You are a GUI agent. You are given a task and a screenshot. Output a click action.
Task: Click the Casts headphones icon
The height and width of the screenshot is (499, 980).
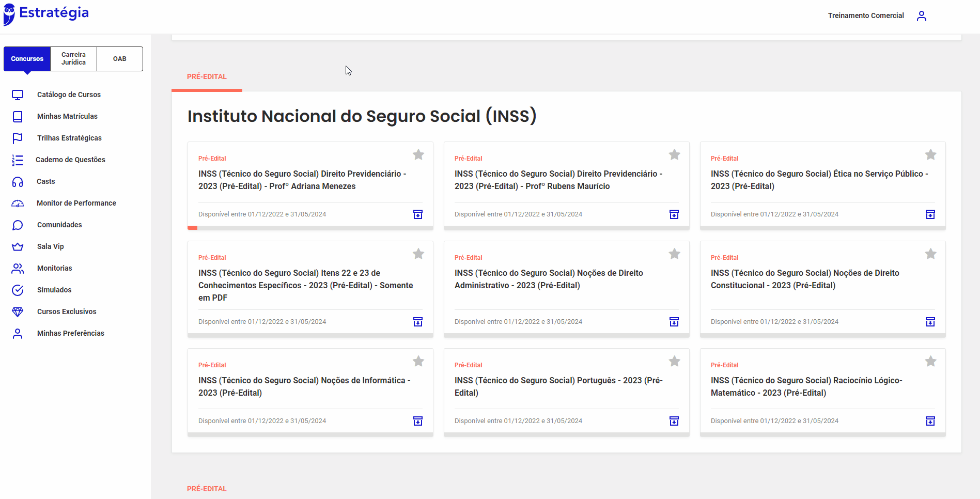coord(18,181)
